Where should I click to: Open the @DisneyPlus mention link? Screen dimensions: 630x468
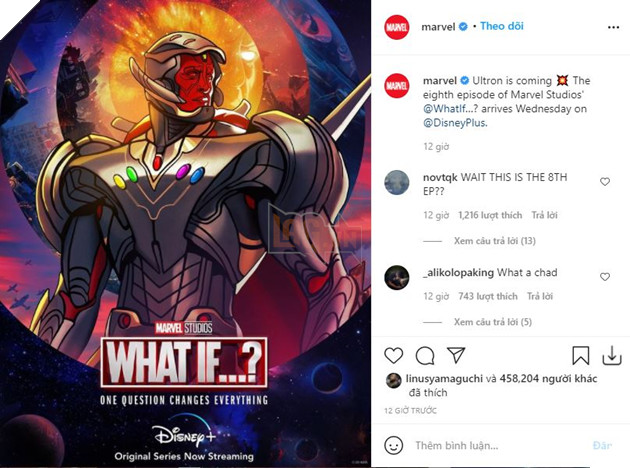(455, 123)
